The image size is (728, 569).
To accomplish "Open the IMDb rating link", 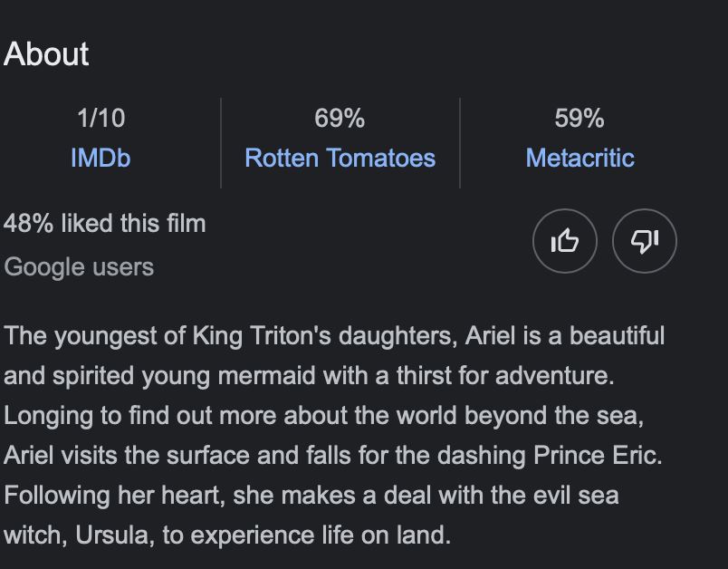I will (x=101, y=158).
